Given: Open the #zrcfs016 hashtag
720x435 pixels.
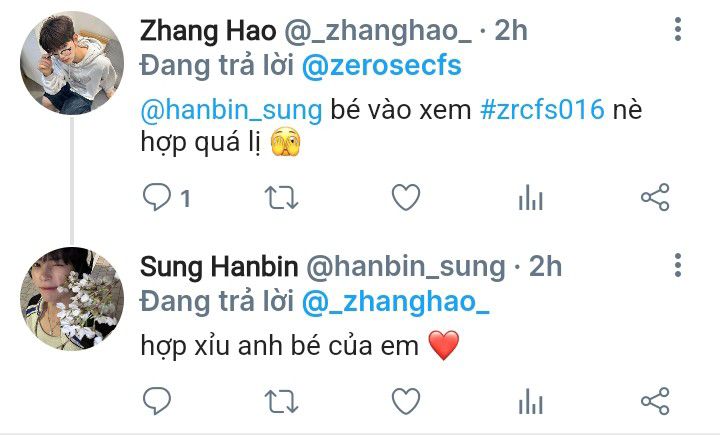Looking at the screenshot, I should tap(542, 110).
